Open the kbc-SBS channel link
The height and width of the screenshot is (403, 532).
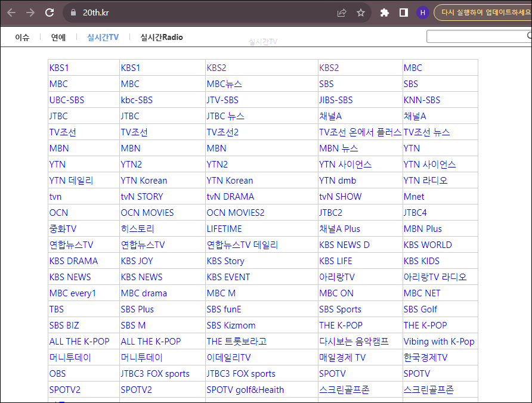(137, 100)
